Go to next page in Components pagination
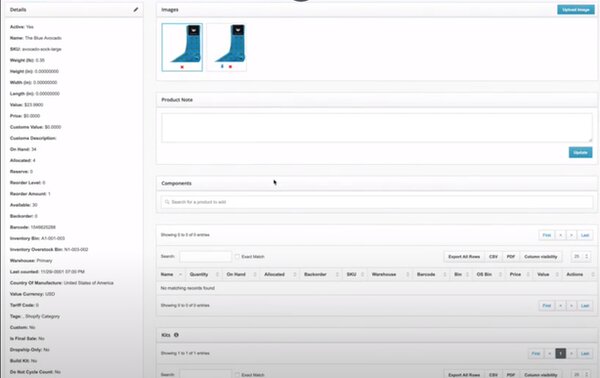This screenshot has height=378, width=600. click(571, 235)
